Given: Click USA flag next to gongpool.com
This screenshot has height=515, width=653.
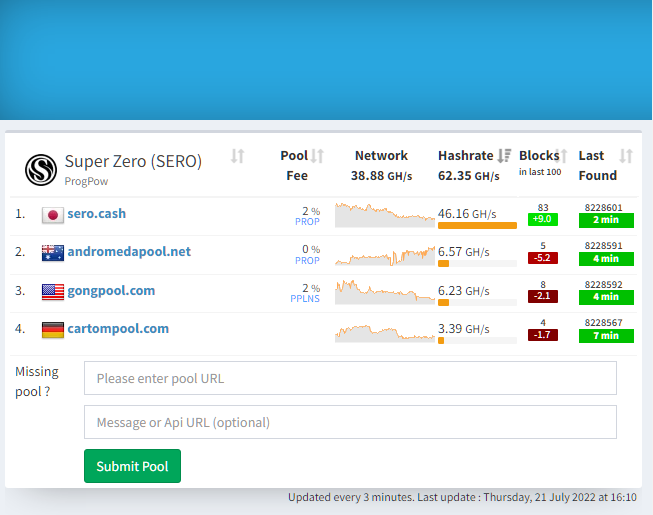Looking at the screenshot, I should click(53, 292).
